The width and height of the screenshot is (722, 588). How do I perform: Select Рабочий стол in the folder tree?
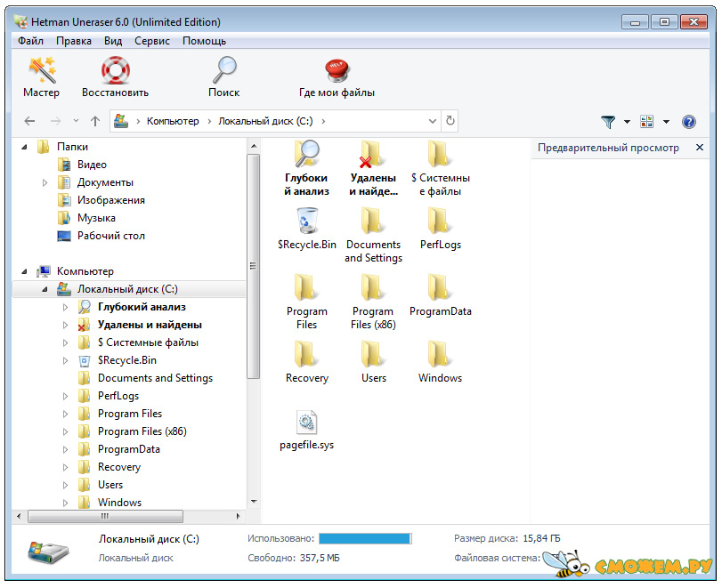click(x=111, y=236)
